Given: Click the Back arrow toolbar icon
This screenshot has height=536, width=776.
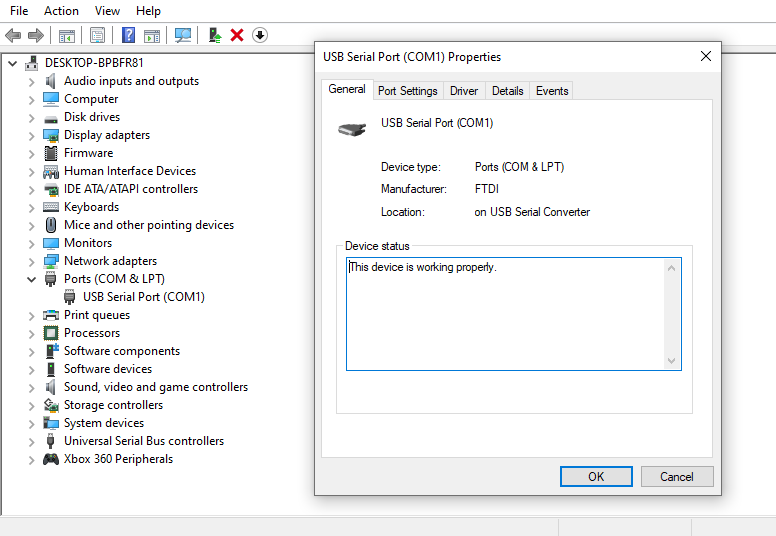Looking at the screenshot, I should [x=13, y=35].
